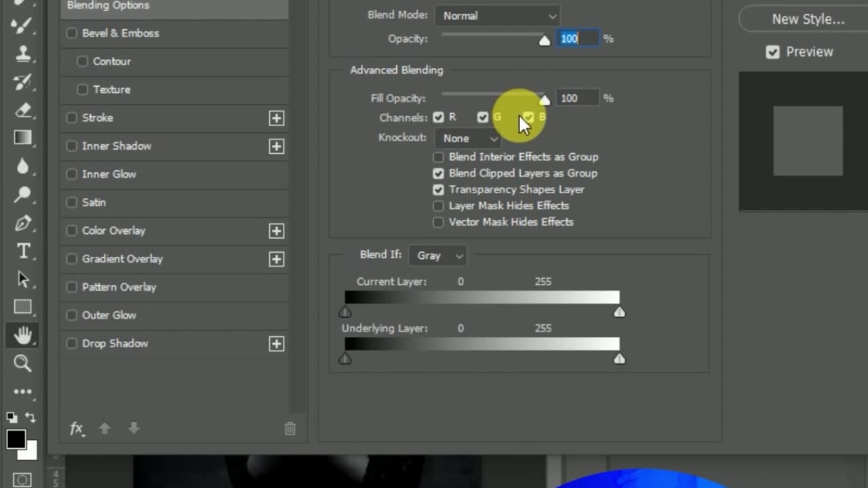The width and height of the screenshot is (868, 488).
Task: Click the foreground color swatch
Action: click(16, 439)
